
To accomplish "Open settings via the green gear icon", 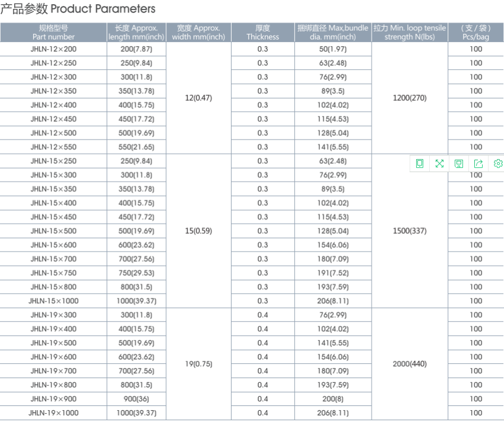I will [498, 164].
